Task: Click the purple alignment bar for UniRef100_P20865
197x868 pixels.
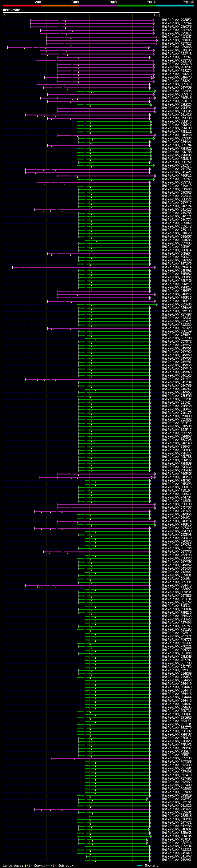Action: [78, 47]
